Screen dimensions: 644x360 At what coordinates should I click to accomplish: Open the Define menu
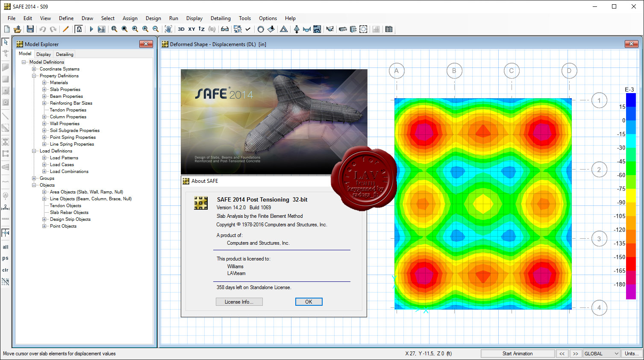click(x=66, y=18)
